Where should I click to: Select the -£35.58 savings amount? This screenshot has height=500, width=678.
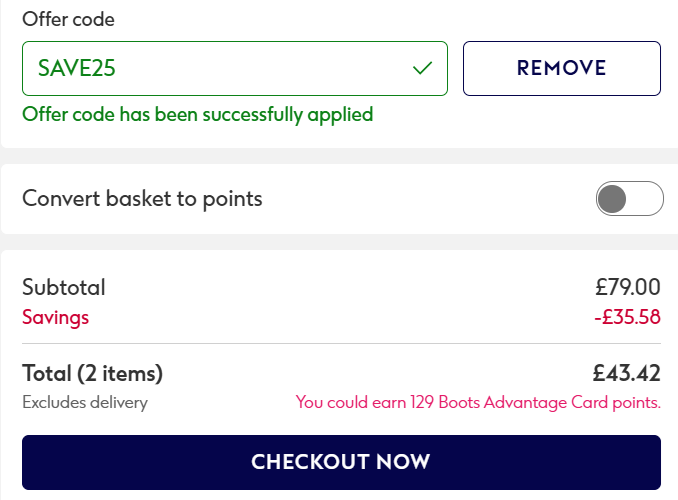pyautogui.click(x=626, y=318)
